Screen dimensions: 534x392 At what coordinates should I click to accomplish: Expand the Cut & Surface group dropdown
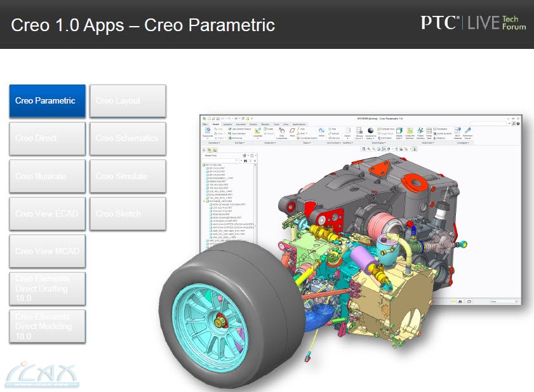334,143
